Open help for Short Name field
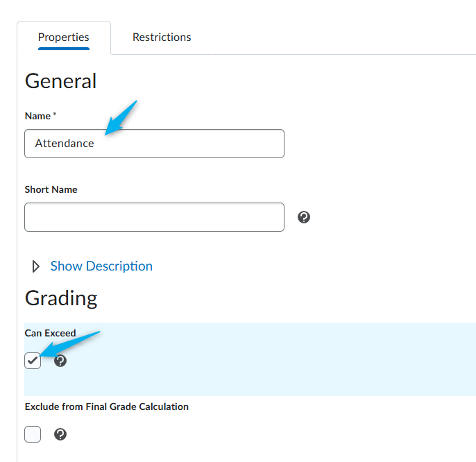 [304, 217]
